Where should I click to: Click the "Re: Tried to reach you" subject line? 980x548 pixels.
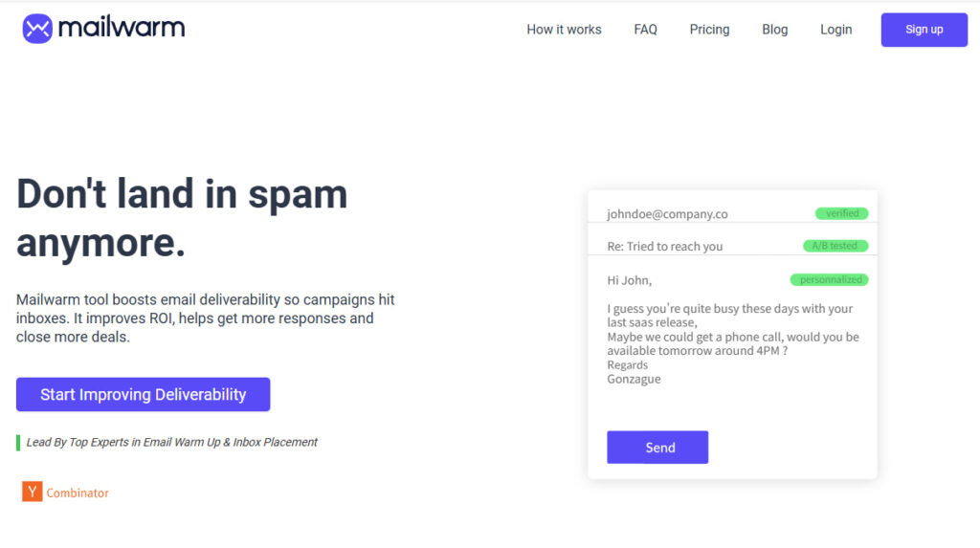665,247
